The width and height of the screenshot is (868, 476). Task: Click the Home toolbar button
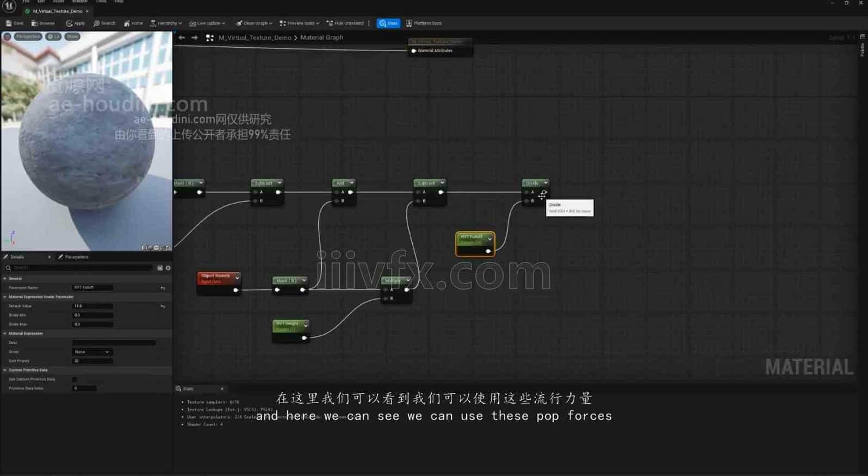click(133, 23)
